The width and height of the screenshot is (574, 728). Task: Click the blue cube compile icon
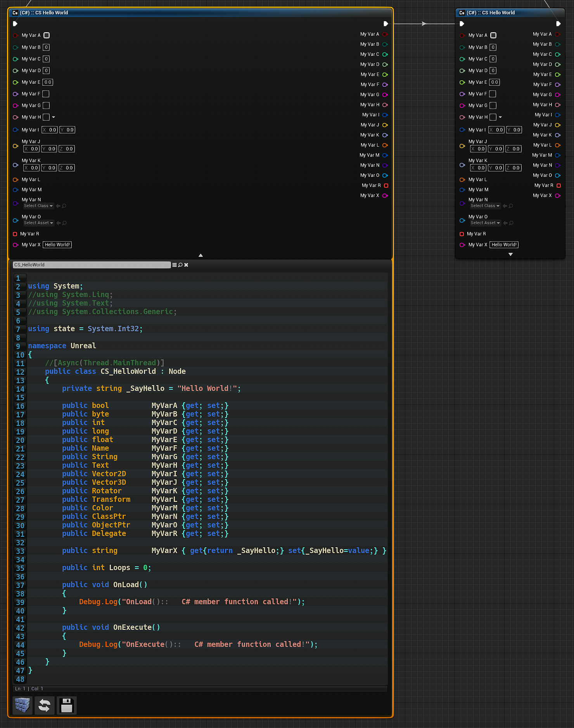click(x=22, y=705)
